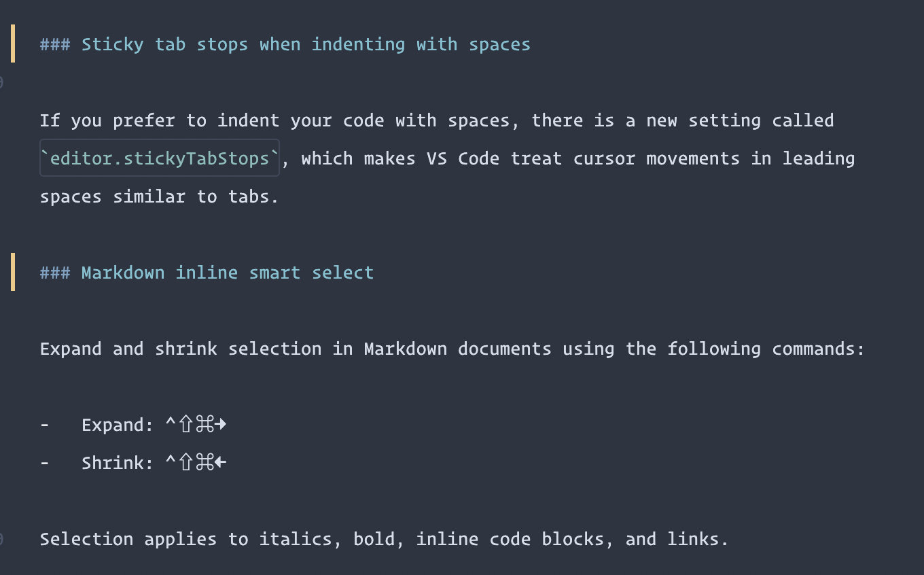This screenshot has height=575, width=924.
Task: Click the "Markdown inline smart select" heading
Action: pos(227,273)
